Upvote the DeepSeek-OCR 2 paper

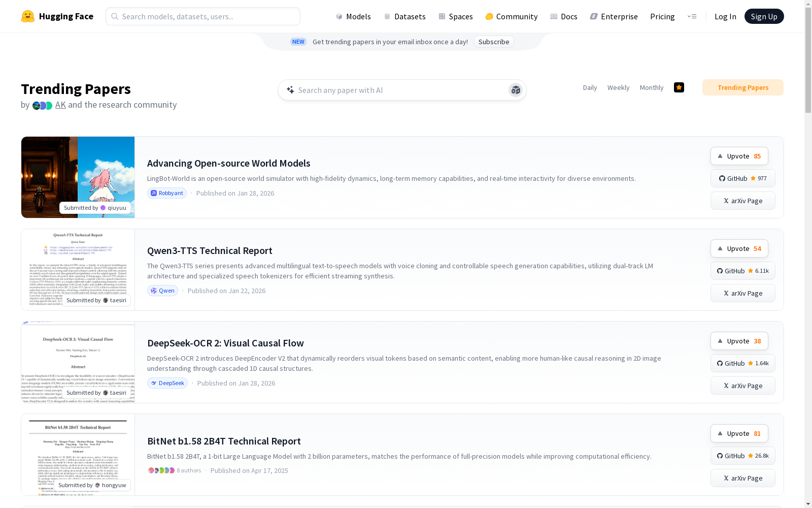[739, 341]
